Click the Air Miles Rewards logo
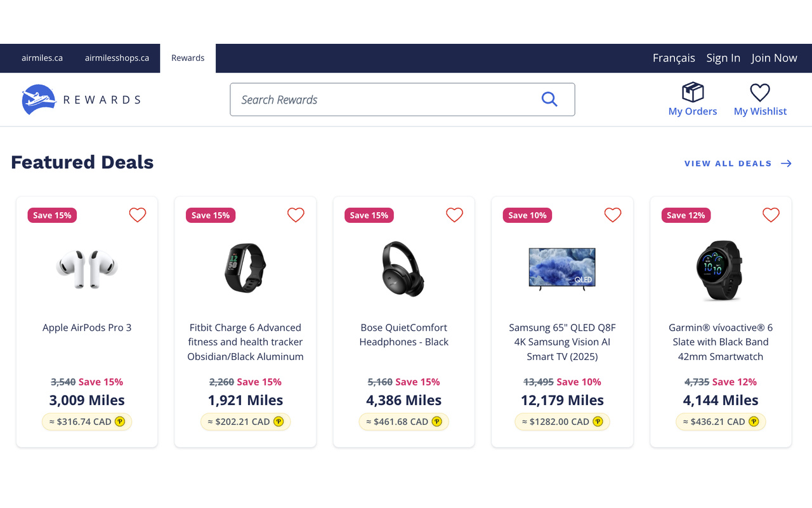 coord(81,100)
